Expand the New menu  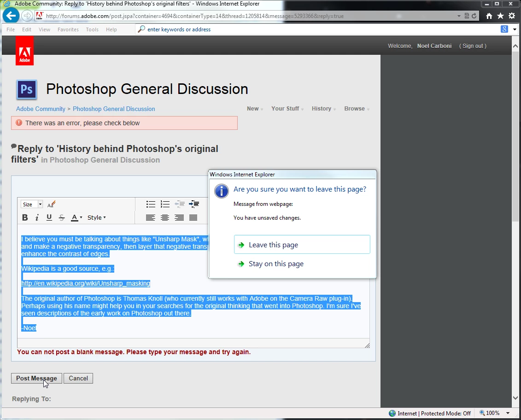pos(255,109)
